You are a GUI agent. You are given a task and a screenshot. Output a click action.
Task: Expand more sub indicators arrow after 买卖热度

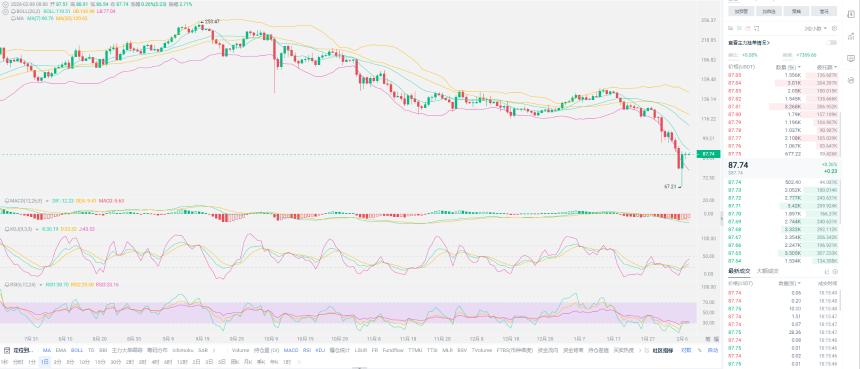tap(640, 350)
